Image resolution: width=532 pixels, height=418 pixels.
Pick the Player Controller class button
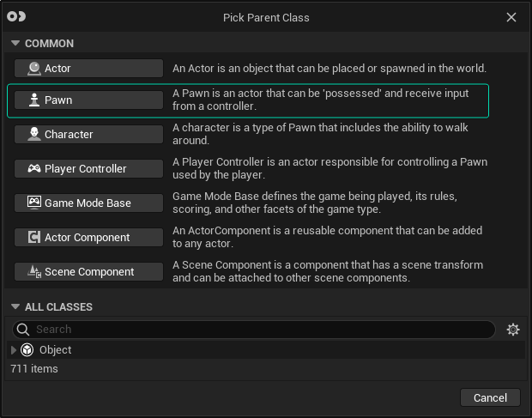coord(88,168)
